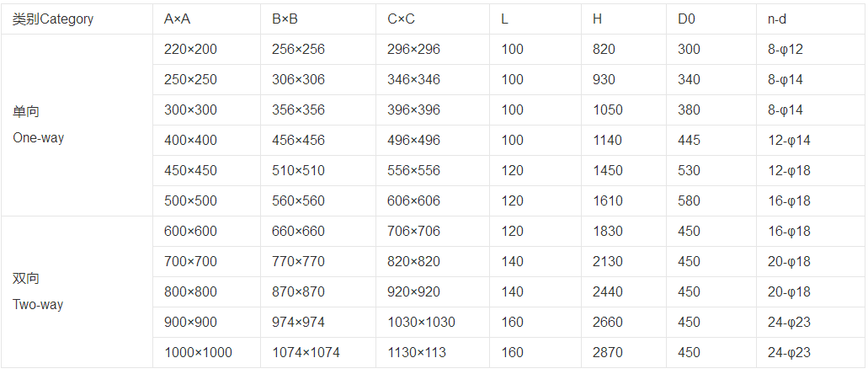Select the B×B column header

(285, 19)
